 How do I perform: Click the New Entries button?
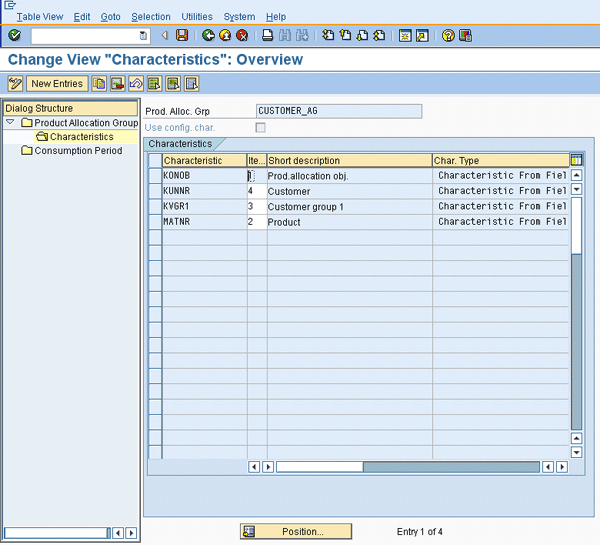tap(57, 83)
